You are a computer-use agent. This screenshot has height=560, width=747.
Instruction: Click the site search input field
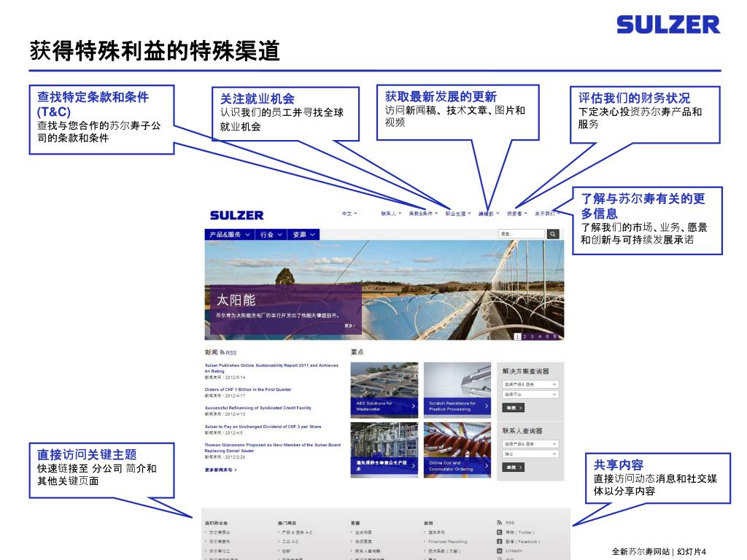[521, 234]
